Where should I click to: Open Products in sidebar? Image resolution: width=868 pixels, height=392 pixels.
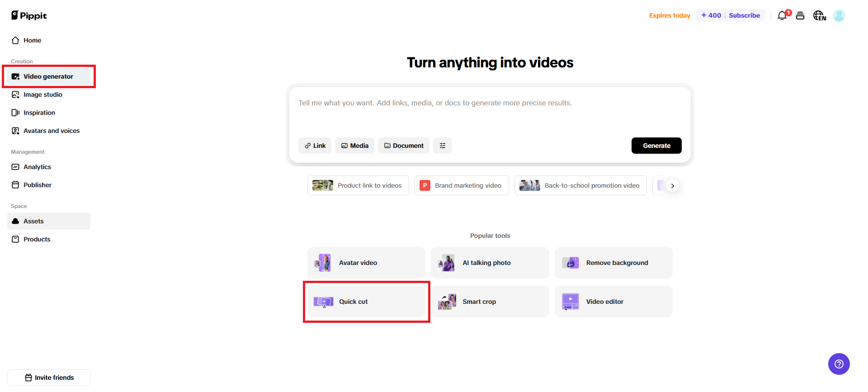click(x=49, y=239)
